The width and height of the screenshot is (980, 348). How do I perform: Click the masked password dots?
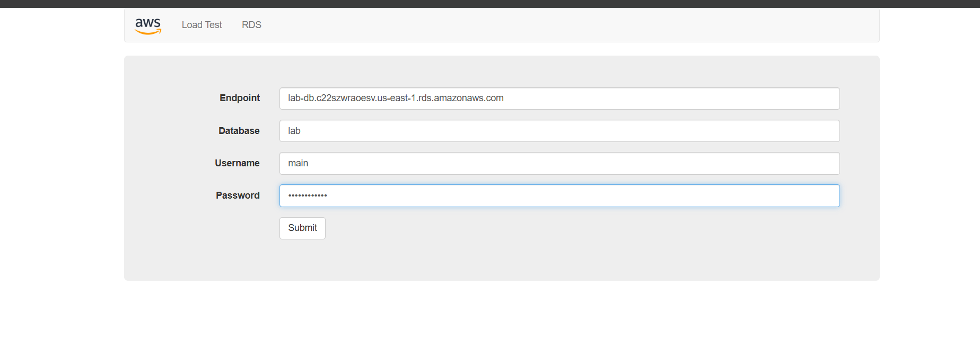pos(308,195)
